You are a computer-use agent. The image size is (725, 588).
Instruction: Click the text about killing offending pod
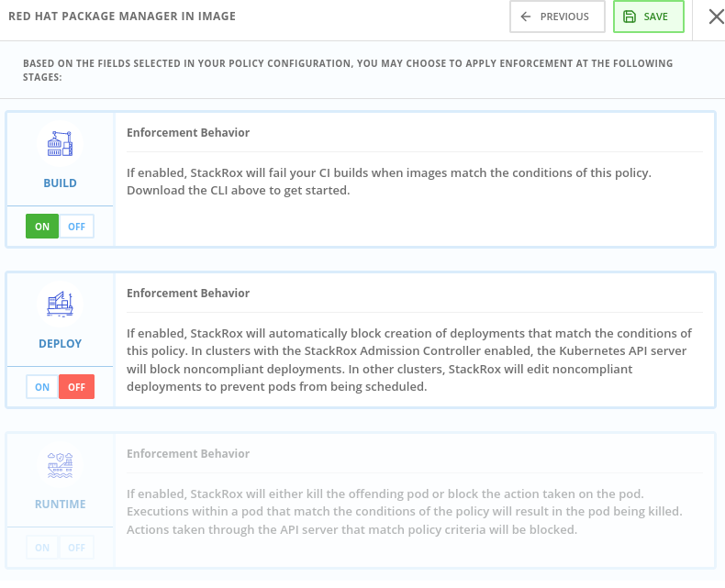pos(405,511)
